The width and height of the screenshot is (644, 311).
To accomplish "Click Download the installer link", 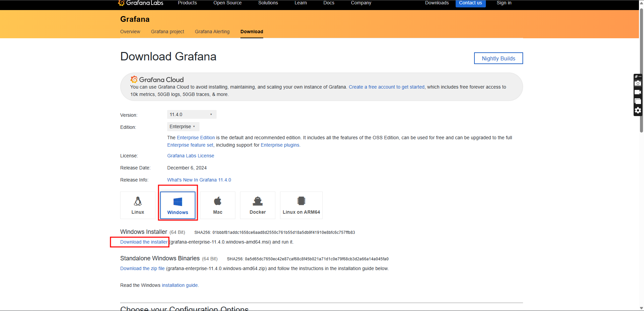I will [x=144, y=242].
